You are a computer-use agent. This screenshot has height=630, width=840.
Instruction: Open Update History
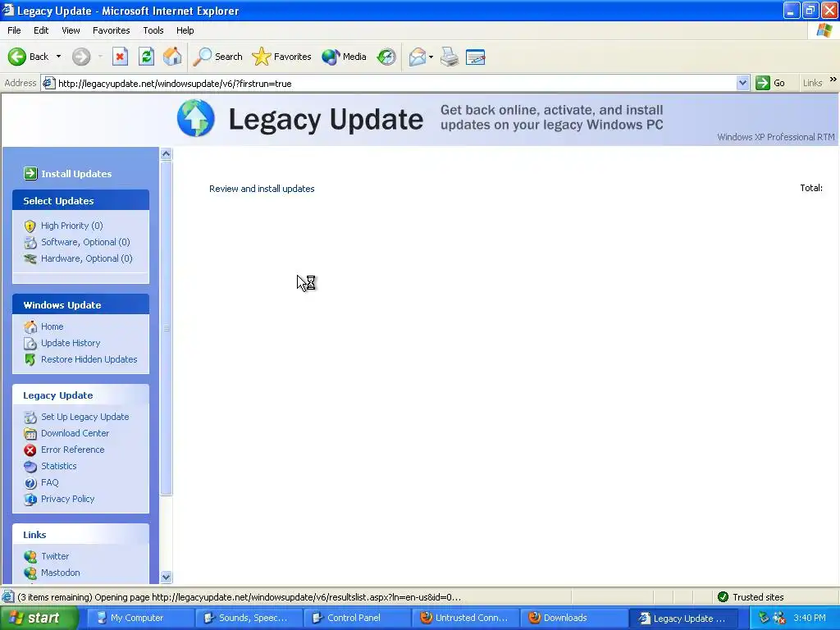pos(62,343)
